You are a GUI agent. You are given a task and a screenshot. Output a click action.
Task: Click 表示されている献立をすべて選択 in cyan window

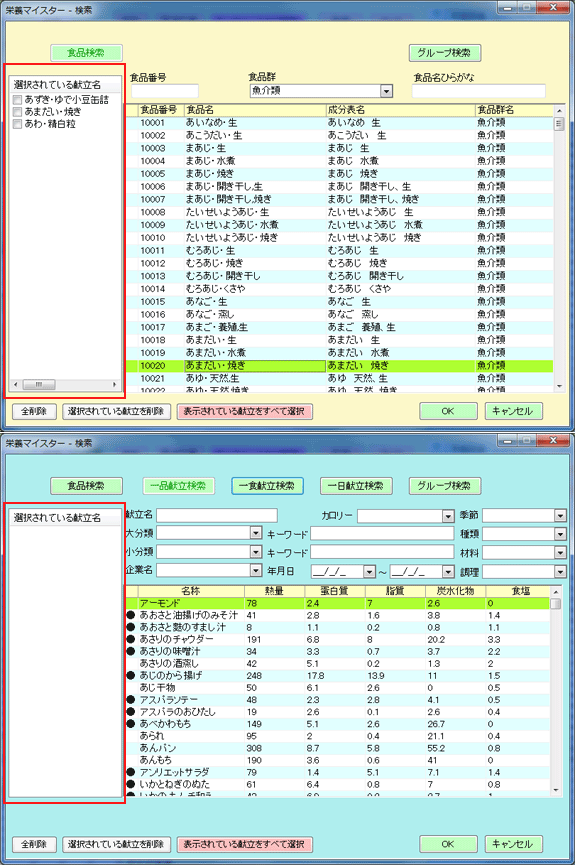click(x=244, y=845)
